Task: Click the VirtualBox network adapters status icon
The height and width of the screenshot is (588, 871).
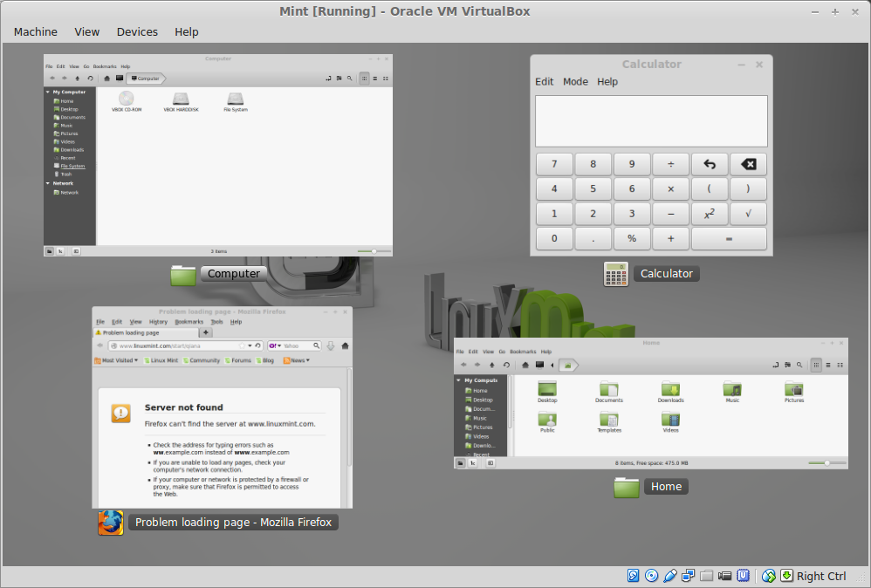Action: point(688,576)
